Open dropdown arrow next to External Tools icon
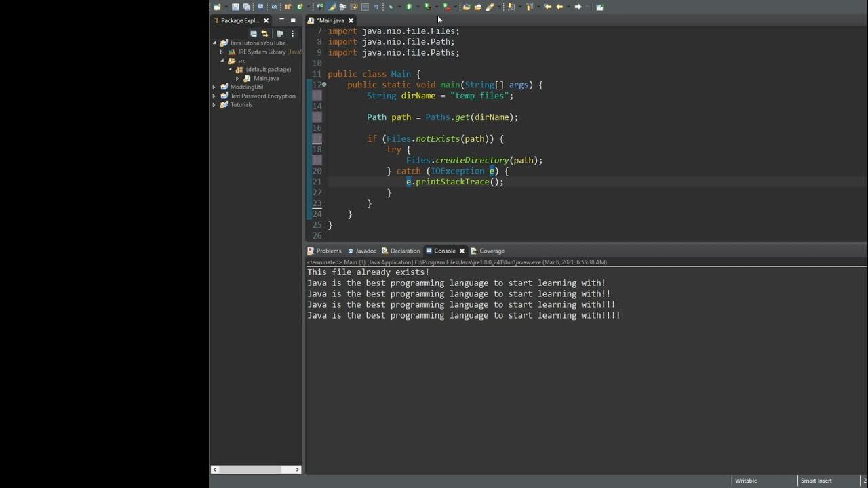This screenshot has width=868, height=488. 456,7
